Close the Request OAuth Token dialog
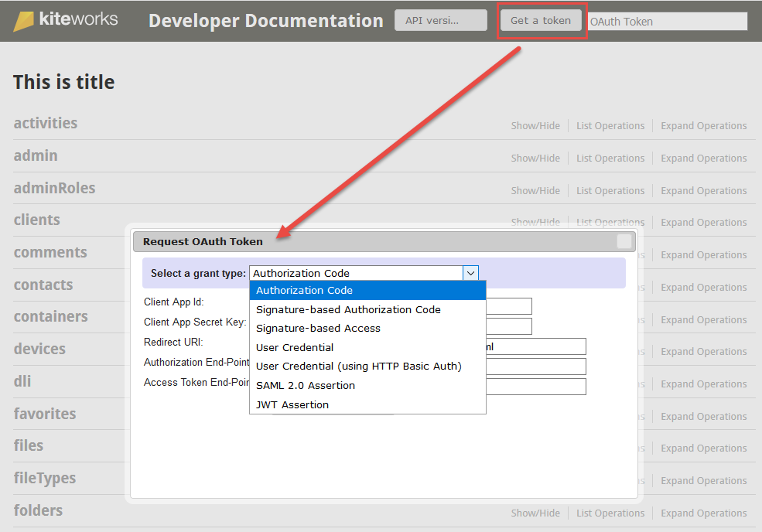 coord(624,241)
